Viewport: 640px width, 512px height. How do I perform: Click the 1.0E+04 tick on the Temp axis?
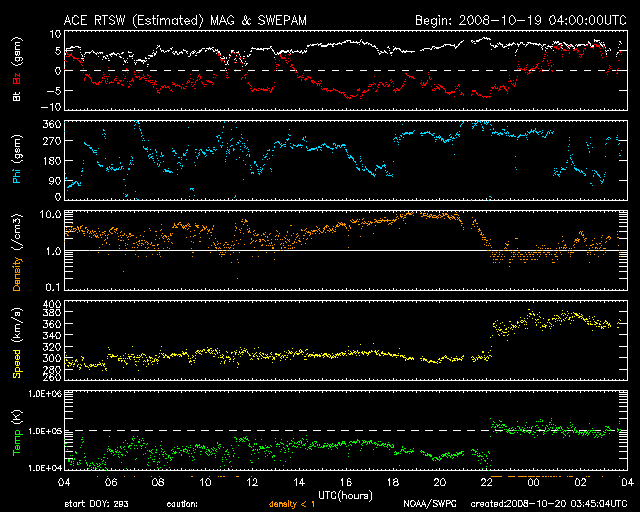pos(45,468)
